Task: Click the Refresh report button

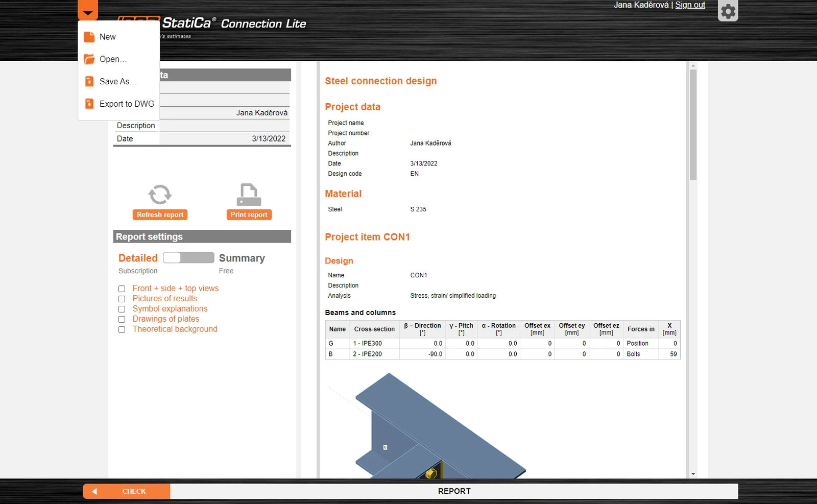Action: [160, 215]
